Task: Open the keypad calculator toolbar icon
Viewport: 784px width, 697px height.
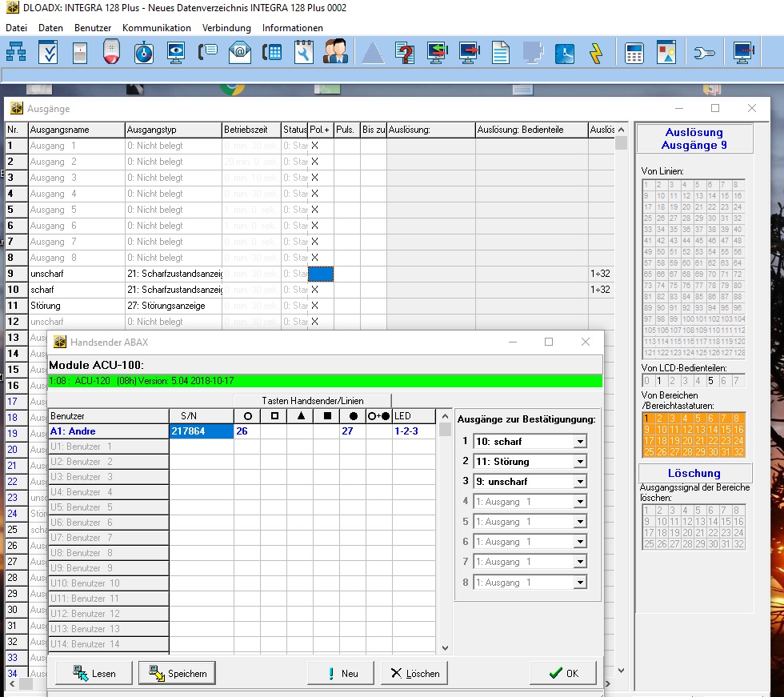Action: coord(634,53)
